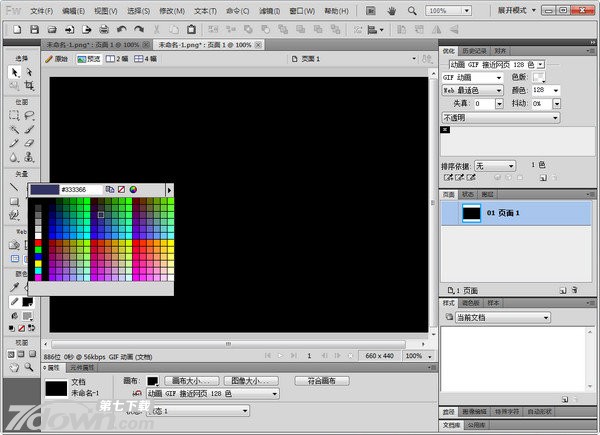Click the Save icon in toolbar
The width and height of the screenshot is (600, 435).
pyautogui.click(x=34, y=30)
